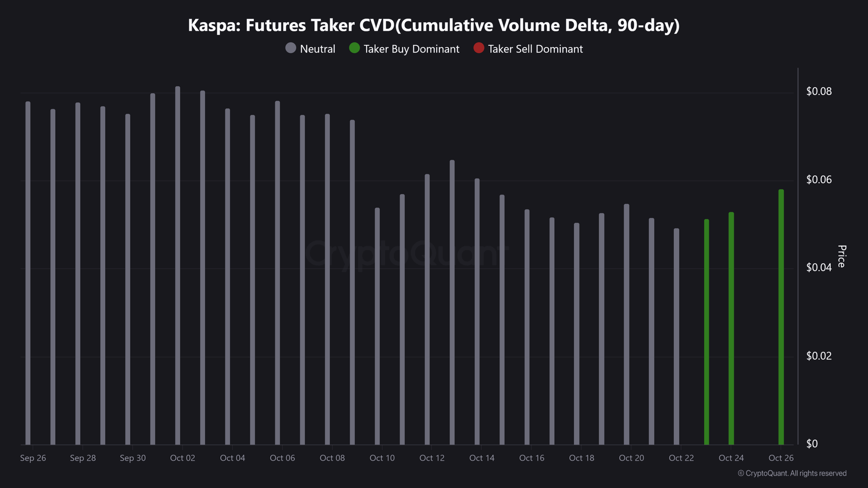Click the $0.04 price axis label

coord(819,267)
